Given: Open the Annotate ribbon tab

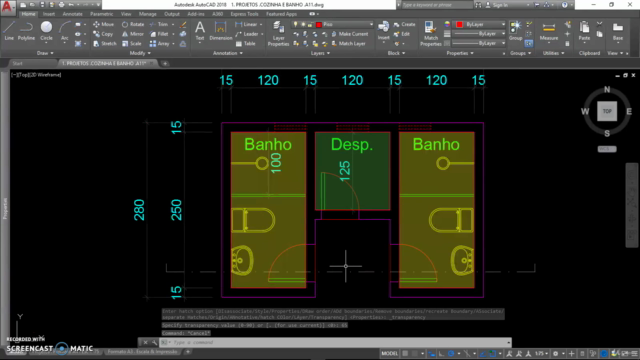Looking at the screenshot, I should pos(72,14).
